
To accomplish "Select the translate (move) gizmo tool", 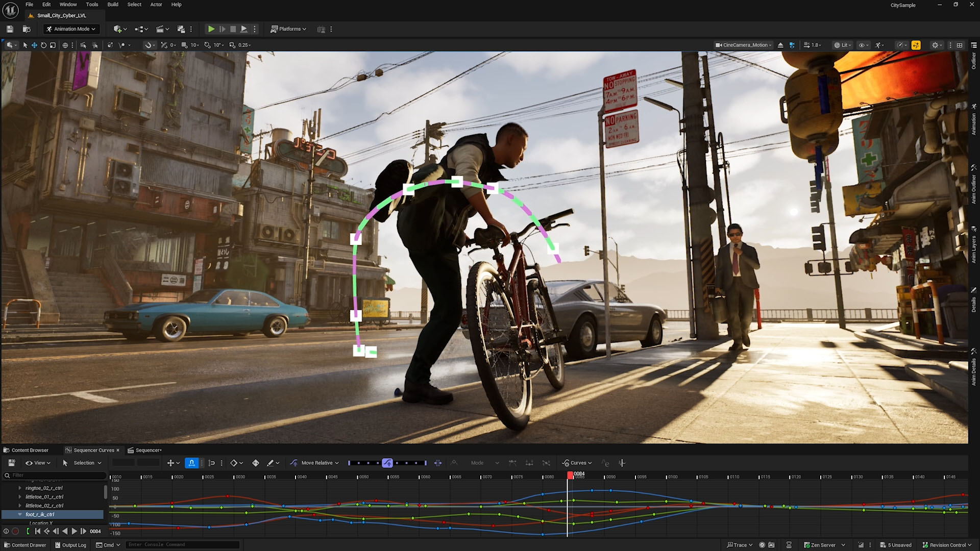I will 34,45.
